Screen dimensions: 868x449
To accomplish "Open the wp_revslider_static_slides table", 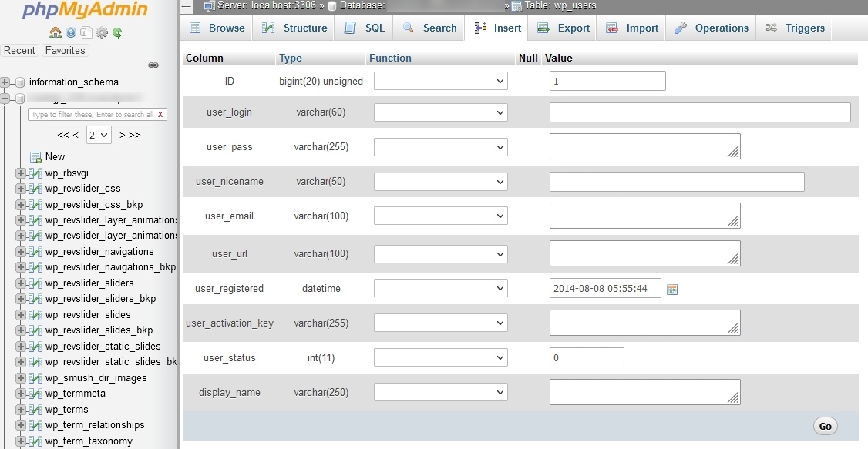I will click(x=103, y=346).
